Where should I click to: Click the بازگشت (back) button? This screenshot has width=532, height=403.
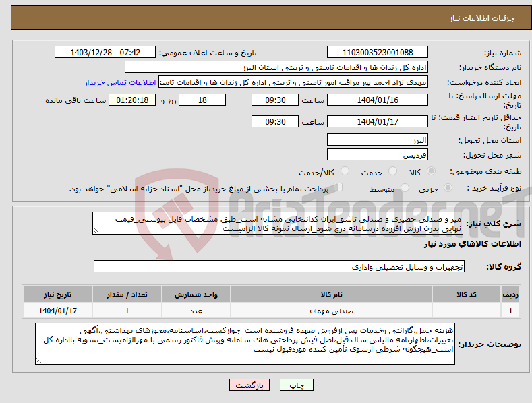249,385
